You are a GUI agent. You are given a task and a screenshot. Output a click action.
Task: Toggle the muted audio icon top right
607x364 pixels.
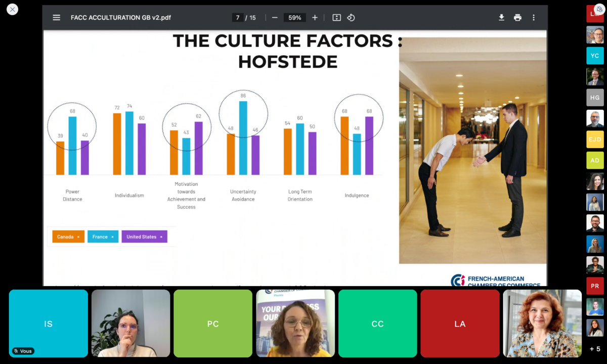[x=599, y=9]
